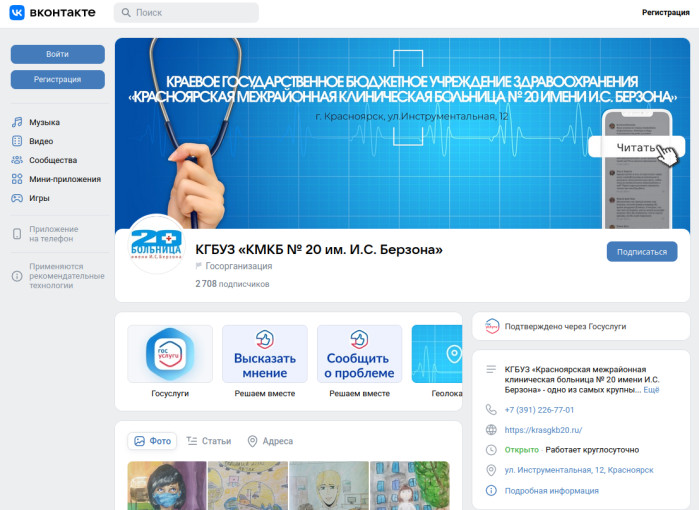Click the info icon beside Применяются рекомендательные технологии
Viewport: 699px width, 510px height.
17,276
